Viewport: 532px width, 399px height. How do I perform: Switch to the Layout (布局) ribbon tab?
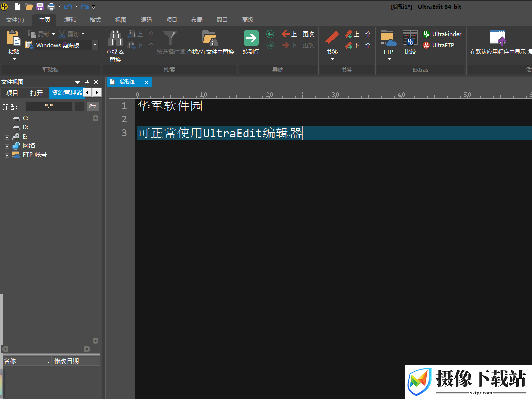pos(197,20)
